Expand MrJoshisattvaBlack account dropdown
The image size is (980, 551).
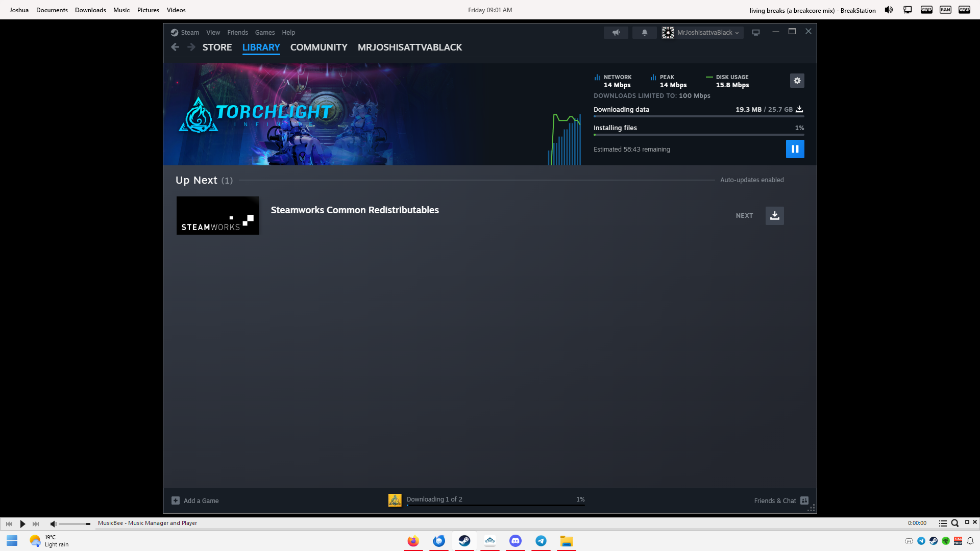coord(708,32)
